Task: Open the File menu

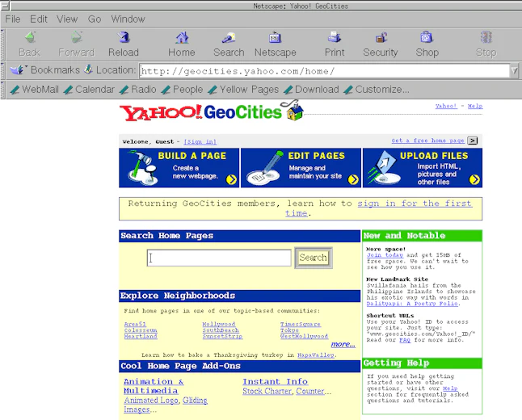Action: [13, 19]
